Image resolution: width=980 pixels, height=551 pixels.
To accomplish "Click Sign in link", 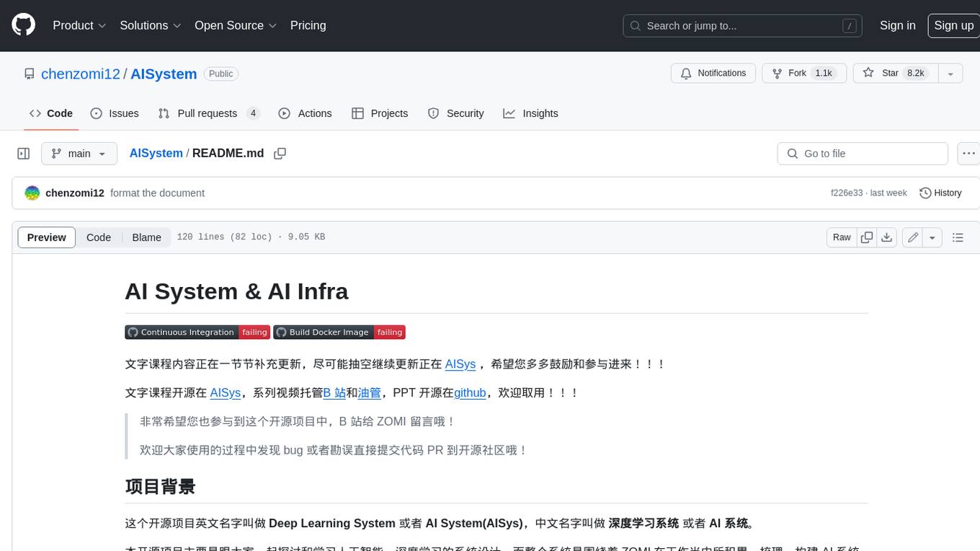I will point(897,25).
